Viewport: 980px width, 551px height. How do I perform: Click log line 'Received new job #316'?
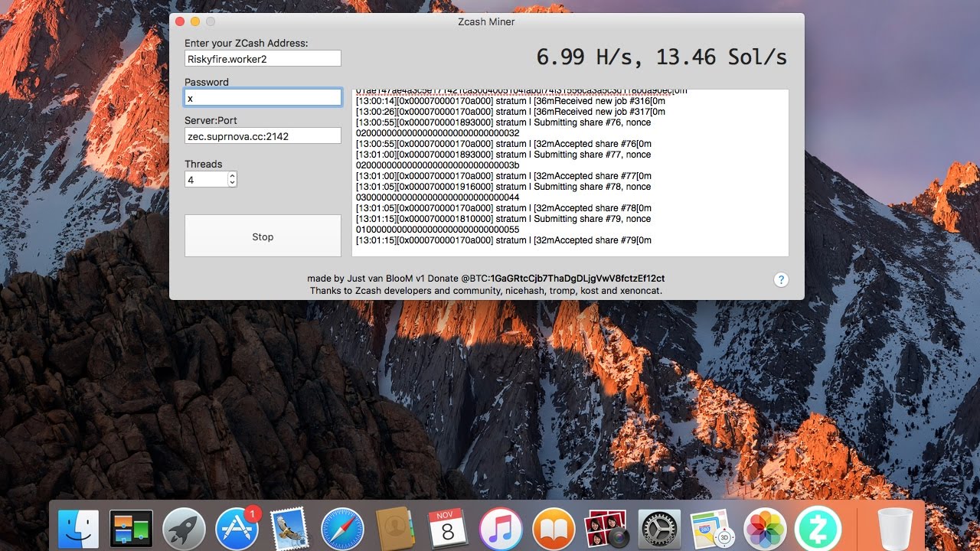click(511, 101)
